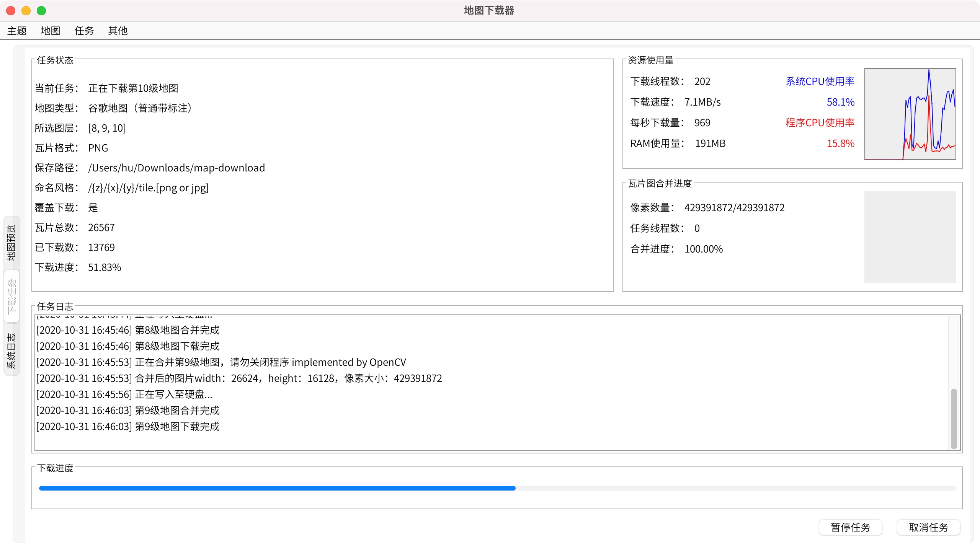Click the program CPU usage 15.8%

(841, 143)
